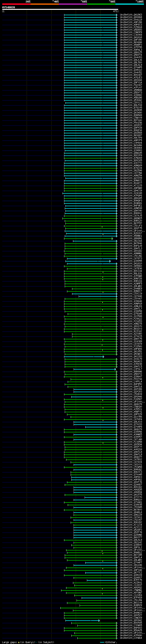
Task: Select hit label UniRef100_Q70AP7
Action: (x=131, y=562)
